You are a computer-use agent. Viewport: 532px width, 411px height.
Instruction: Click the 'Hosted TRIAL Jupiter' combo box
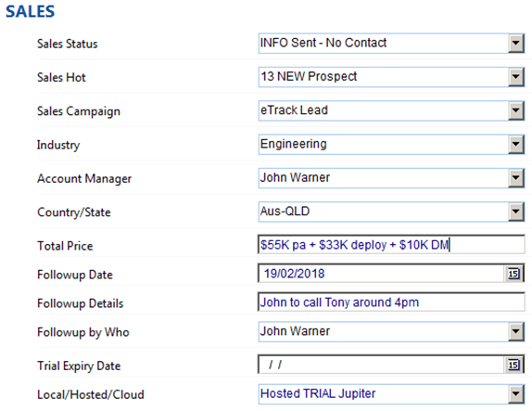click(391, 394)
